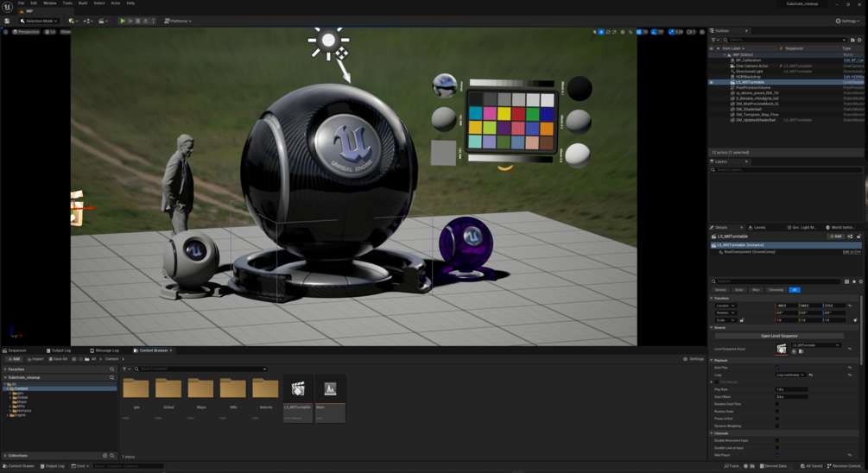
Task: Open the Unreal Engine logo button
Action: tap(7, 7)
